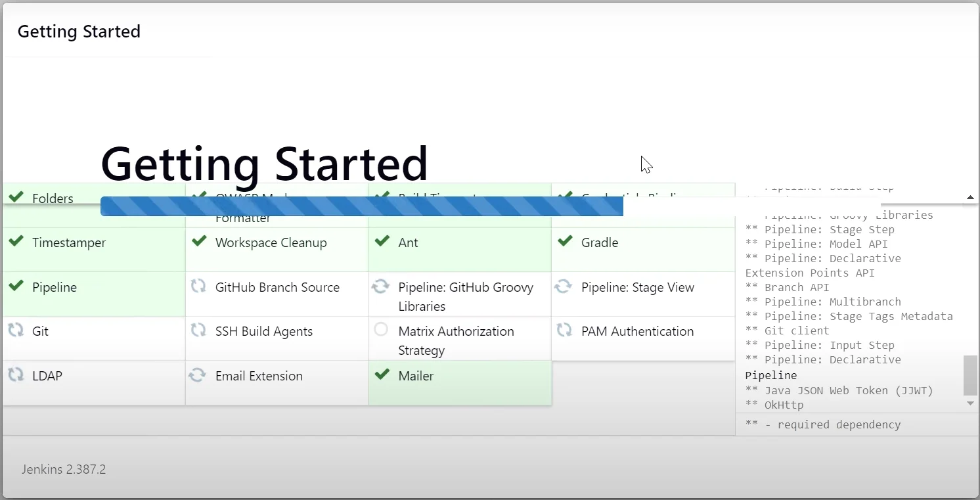
Task: Click the '** Pipeline: Multibranch' log line
Action: (823, 302)
